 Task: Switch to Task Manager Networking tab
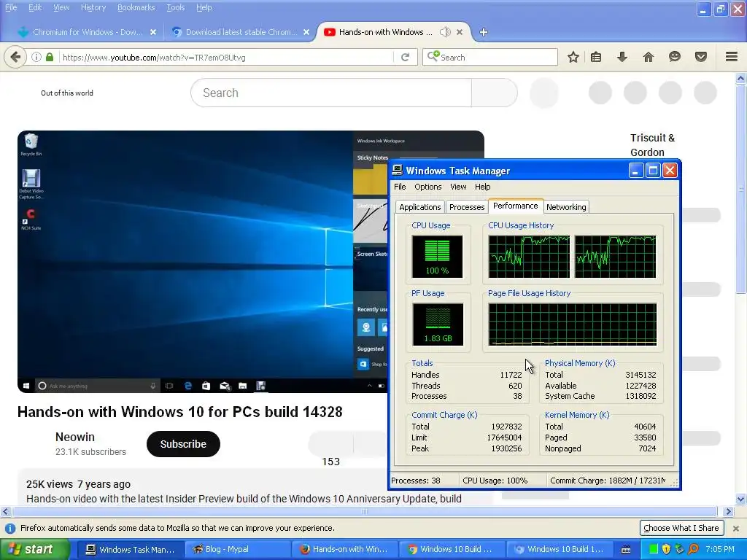566,207
